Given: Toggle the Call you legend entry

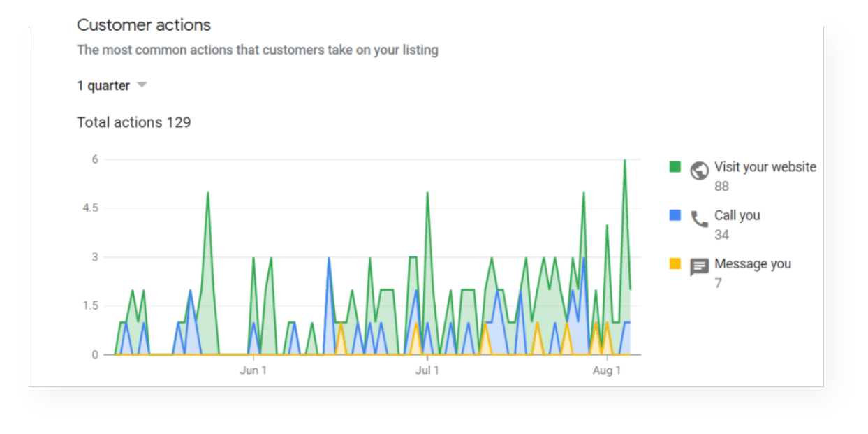Looking at the screenshot, I should point(737,215).
